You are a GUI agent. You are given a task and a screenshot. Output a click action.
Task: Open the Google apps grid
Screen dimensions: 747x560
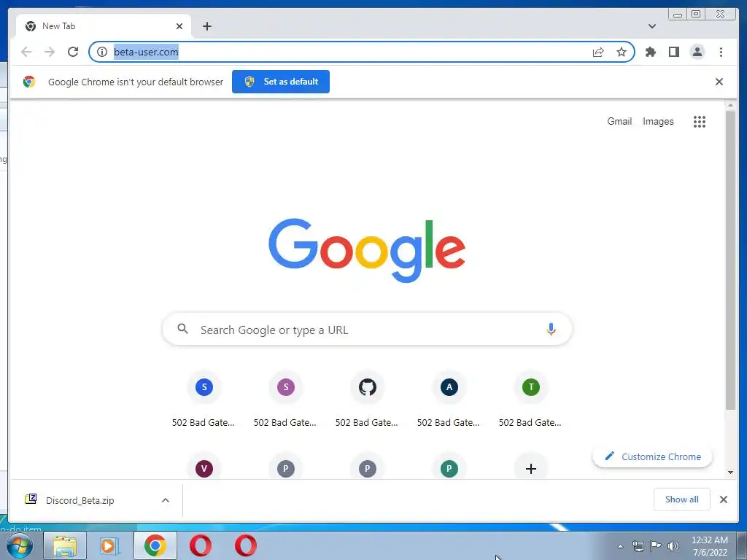tap(700, 122)
